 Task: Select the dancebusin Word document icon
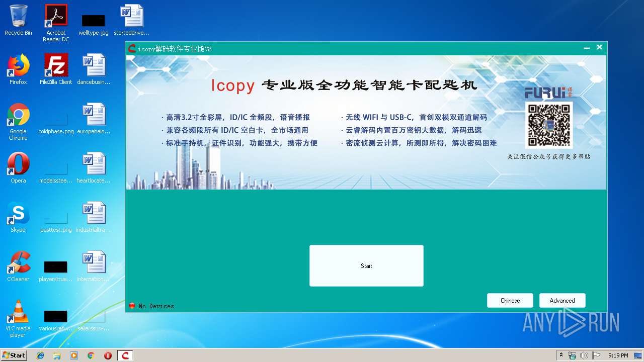tap(94, 69)
